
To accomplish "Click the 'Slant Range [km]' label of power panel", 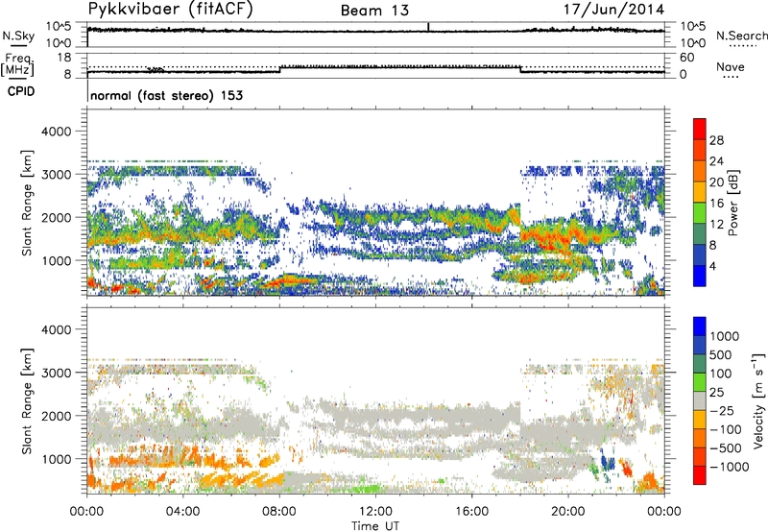I will click(27, 203).
